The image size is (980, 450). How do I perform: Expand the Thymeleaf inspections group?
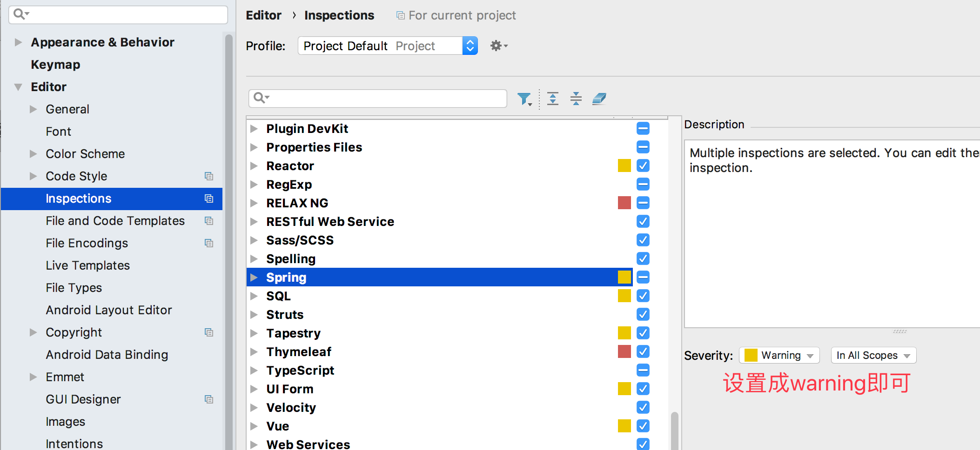254,352
